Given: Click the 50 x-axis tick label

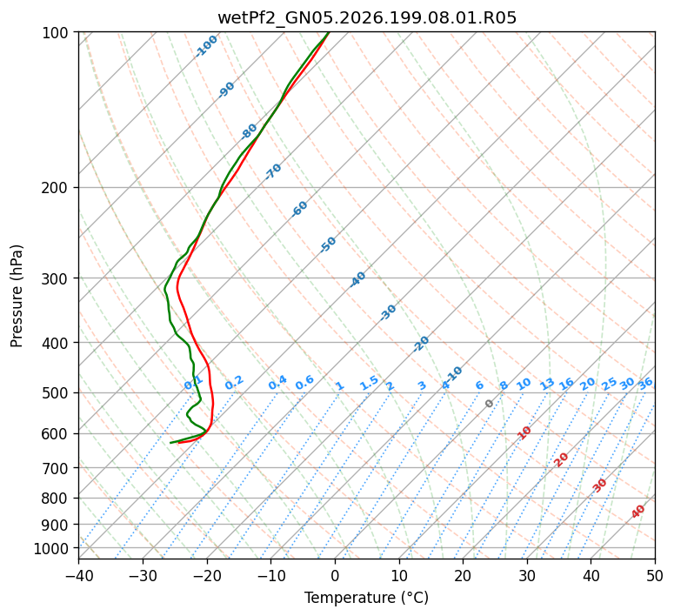Looking at the screenshot, I should coord(655,575).
